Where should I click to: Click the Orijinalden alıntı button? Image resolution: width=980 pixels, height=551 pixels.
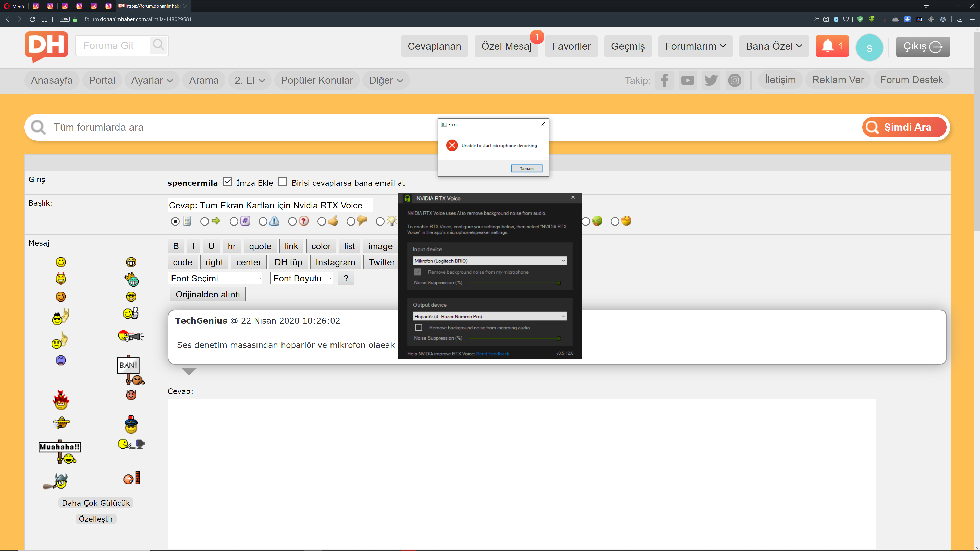(208, 294)
